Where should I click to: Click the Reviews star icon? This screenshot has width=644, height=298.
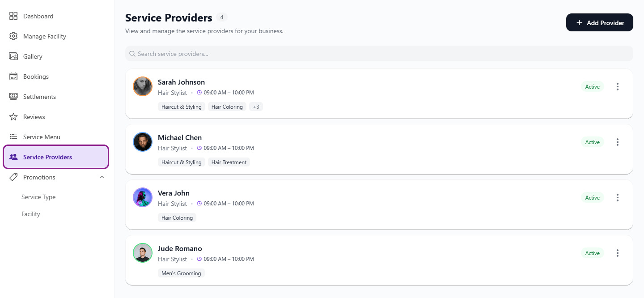13,117
